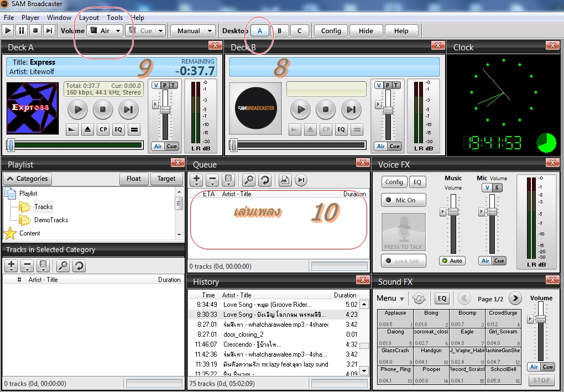Screen dimensions: 564x392
Task: Select Tracks folder in Playlist tree
Action: pos(44,206)
